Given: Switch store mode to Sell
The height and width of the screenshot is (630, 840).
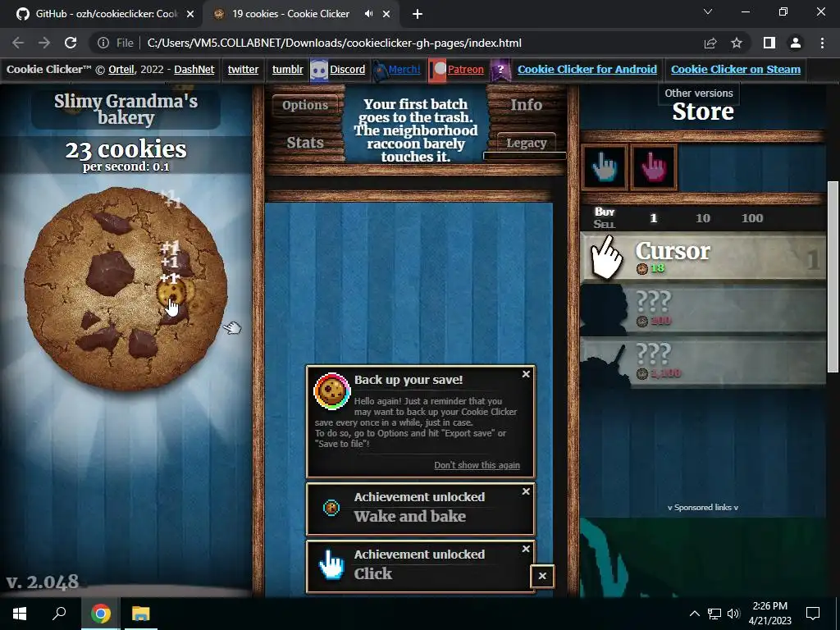Looking at the screenshot, I should click(x=605, y=225).
